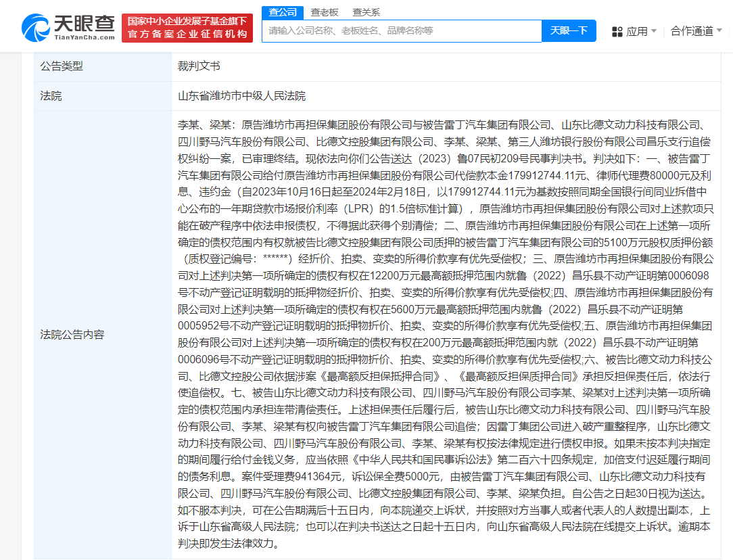733x560 pixels.
Task: Select the 查公司 search tab
Action: click(x=283, y=12)
